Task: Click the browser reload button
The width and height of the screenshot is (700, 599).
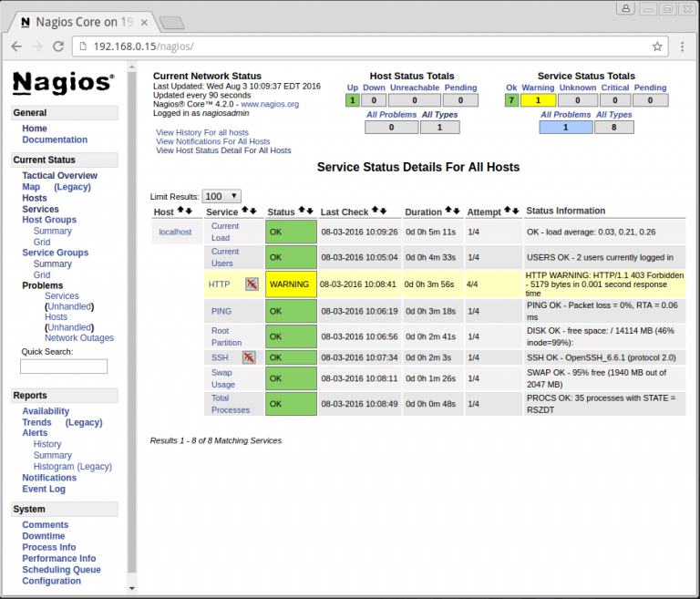Action: tap(59, 46)
